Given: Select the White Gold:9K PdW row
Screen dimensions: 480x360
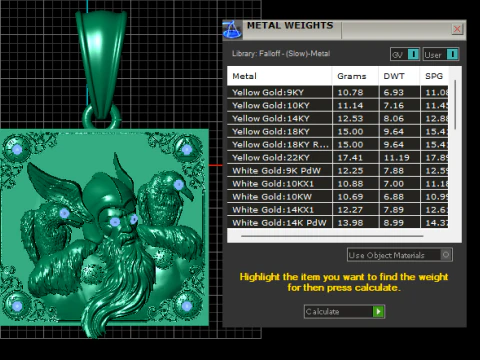Looking at the screenshot, I should point(338,170).
